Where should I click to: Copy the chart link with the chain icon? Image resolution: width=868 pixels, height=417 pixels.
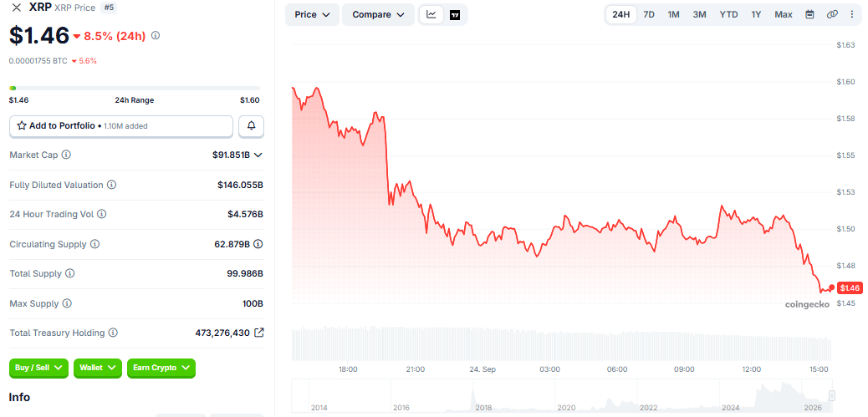[x=832, y=14]
